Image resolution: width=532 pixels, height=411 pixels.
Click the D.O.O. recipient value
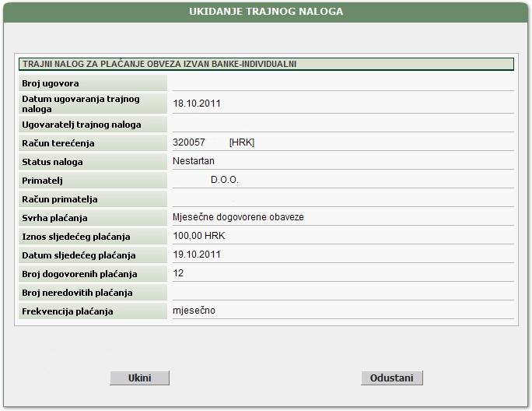point(224,180)
